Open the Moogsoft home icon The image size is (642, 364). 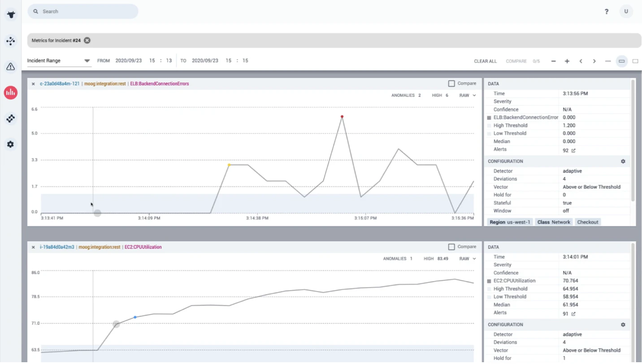pos(10,14)
